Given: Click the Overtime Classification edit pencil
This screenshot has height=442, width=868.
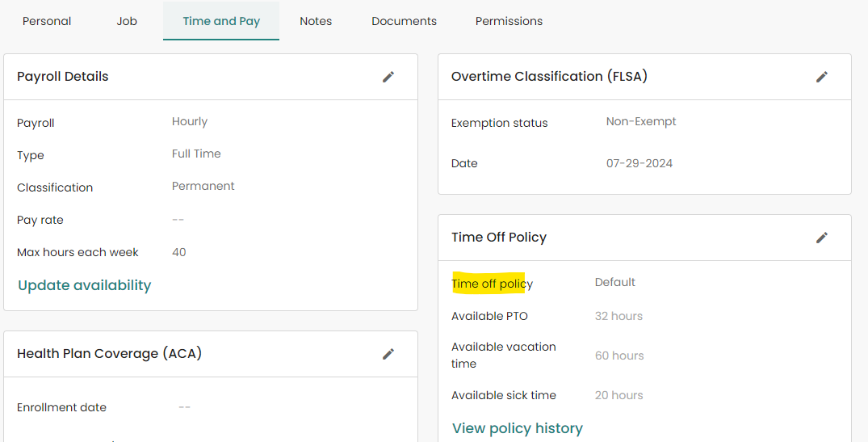Looking at the screenshot, I should click(x=822, y=77).
